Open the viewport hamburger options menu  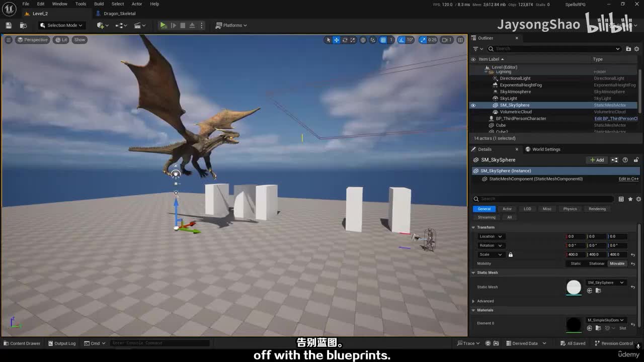(x=8, y=40)
